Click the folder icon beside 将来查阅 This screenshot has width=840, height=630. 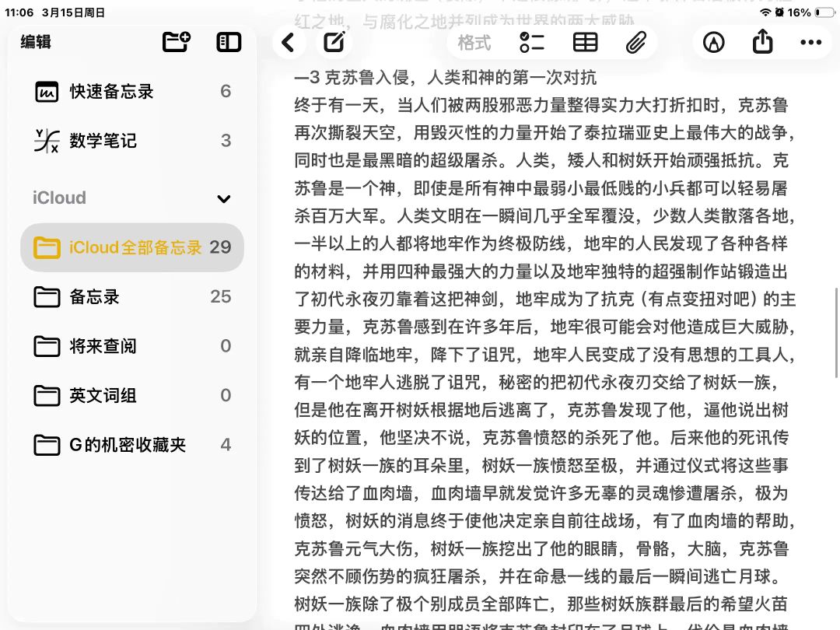coord(47,346)
